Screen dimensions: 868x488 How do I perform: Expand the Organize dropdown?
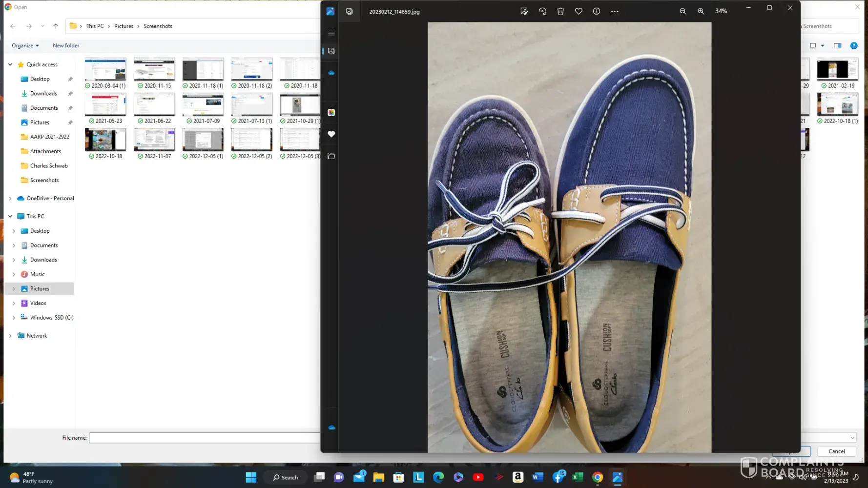(25, 45)
